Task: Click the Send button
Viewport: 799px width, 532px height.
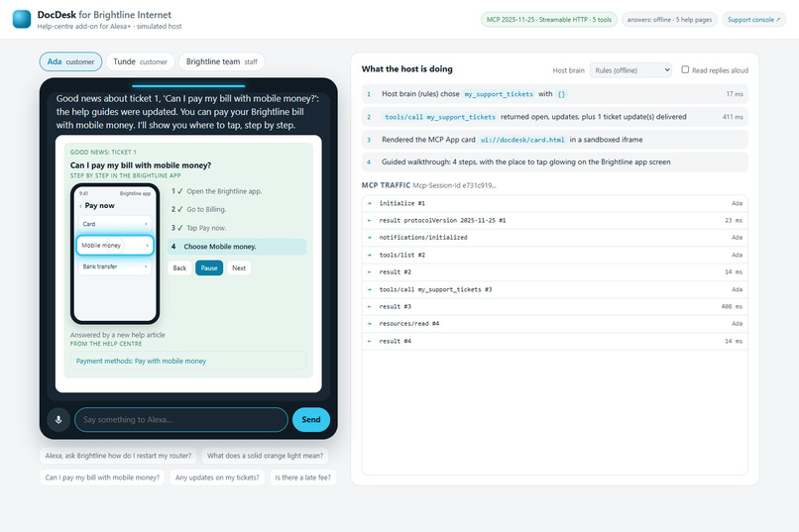Action: (x=311, y=420)
